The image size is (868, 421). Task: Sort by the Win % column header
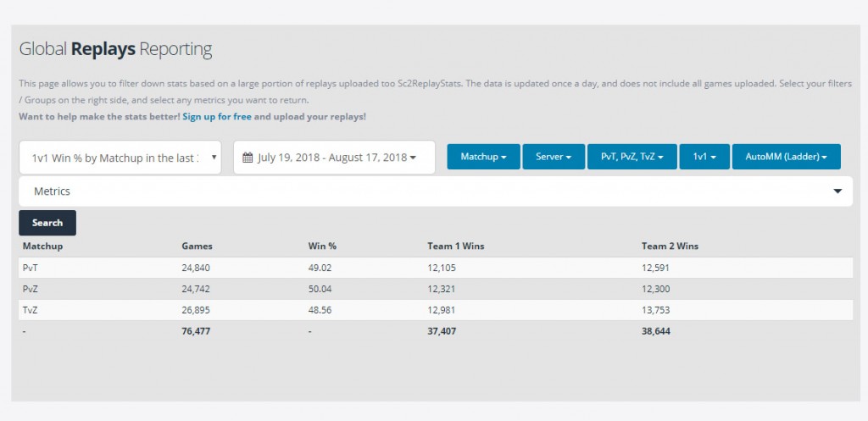322,247
